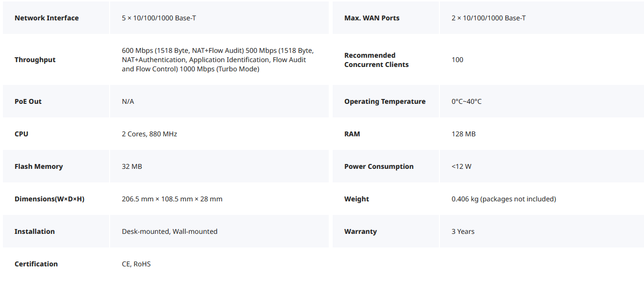
Task: Click the Network Interface label
Action: point(47,18)
